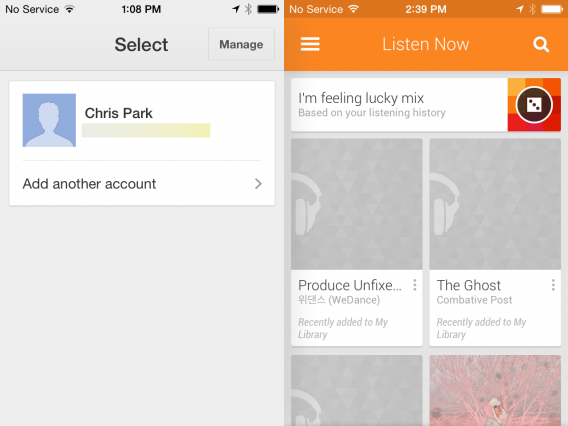Open the pink tree album cover
The image size is (568, 426).
click(x=495, y=390)
